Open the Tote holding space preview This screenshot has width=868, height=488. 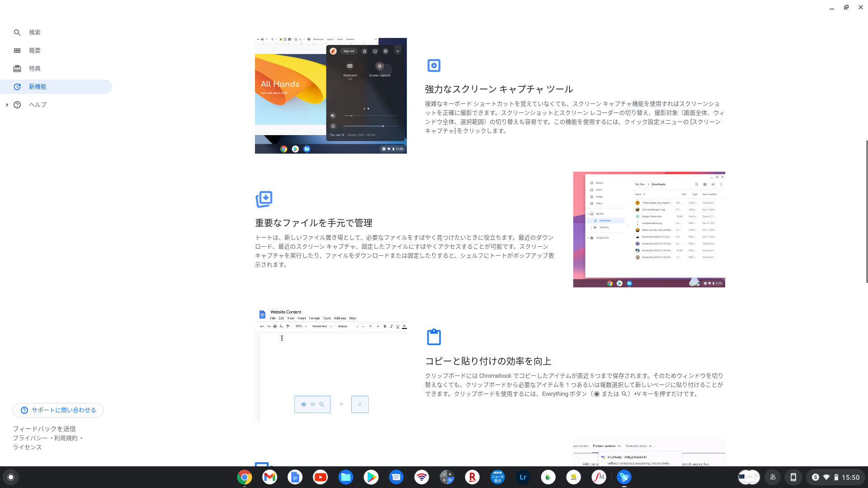(749, 477)
